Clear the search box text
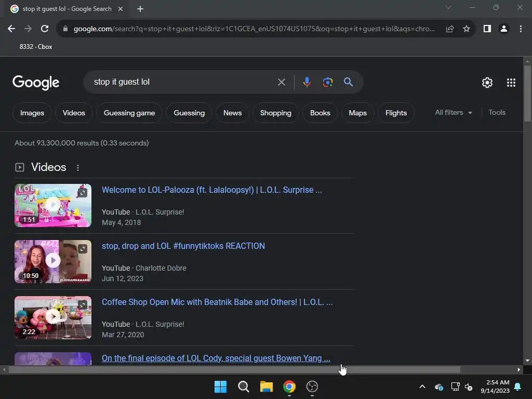 click(x=281, y=82)
